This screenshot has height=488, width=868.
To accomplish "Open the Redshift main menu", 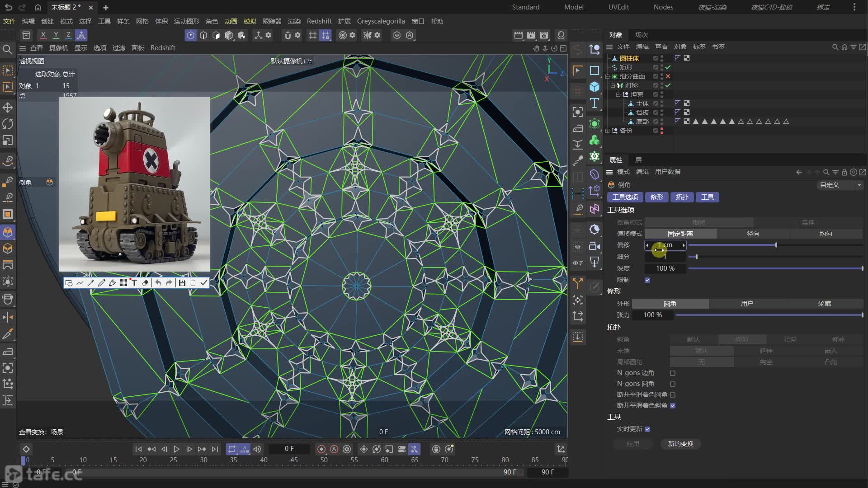I will pos(319,21).
